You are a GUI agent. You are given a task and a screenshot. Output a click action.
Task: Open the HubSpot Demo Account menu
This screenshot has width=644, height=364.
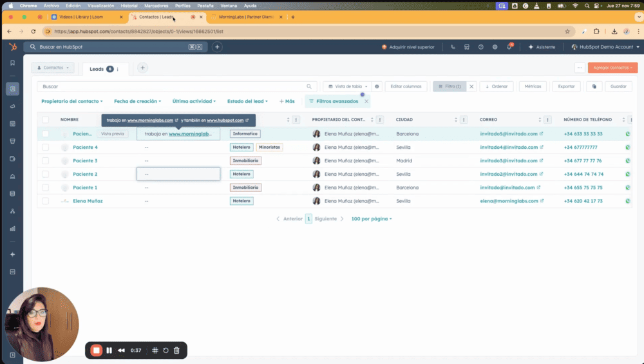pos(605,47)
